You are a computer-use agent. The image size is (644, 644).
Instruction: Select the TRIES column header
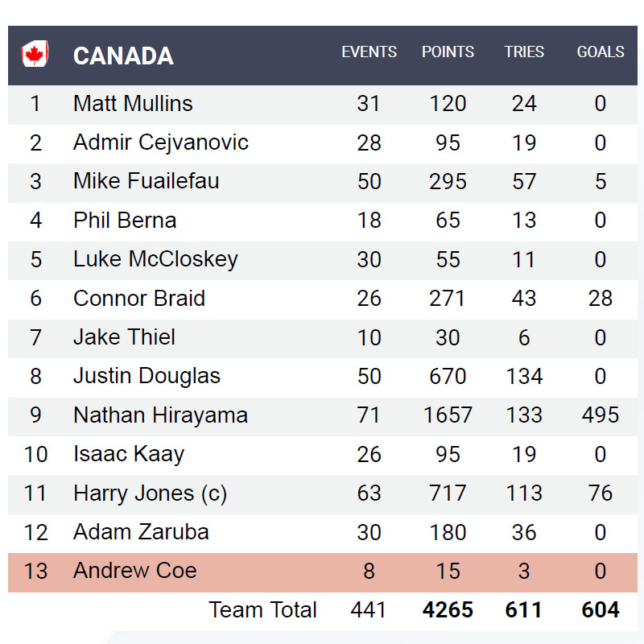pos(524,52)
